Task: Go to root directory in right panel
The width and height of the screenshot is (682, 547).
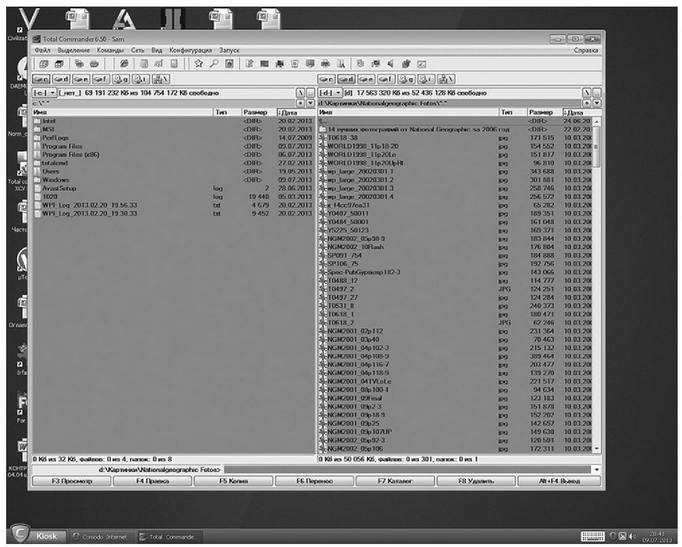Action: pos(587,93)
